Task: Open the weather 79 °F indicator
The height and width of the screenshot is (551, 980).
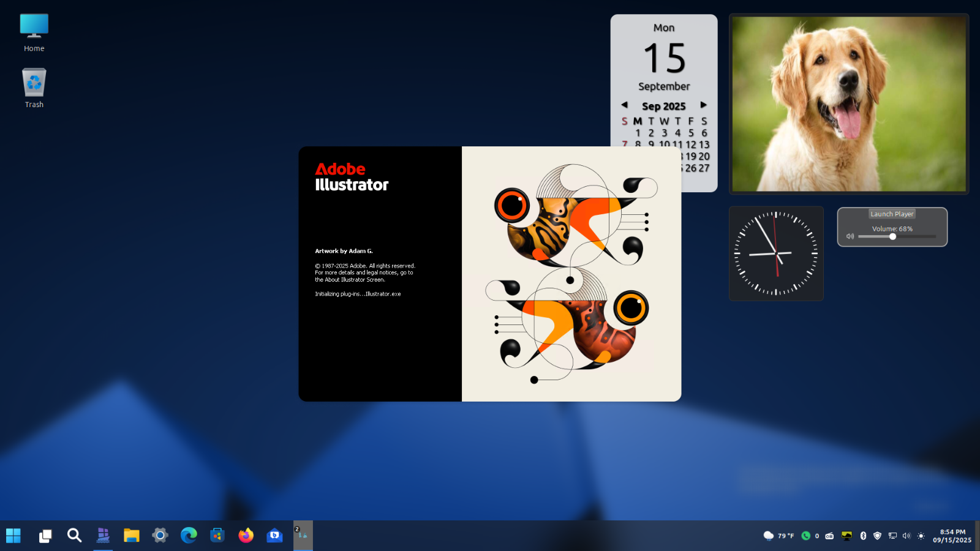Action: pyautogui.click(x=778, y=536)
